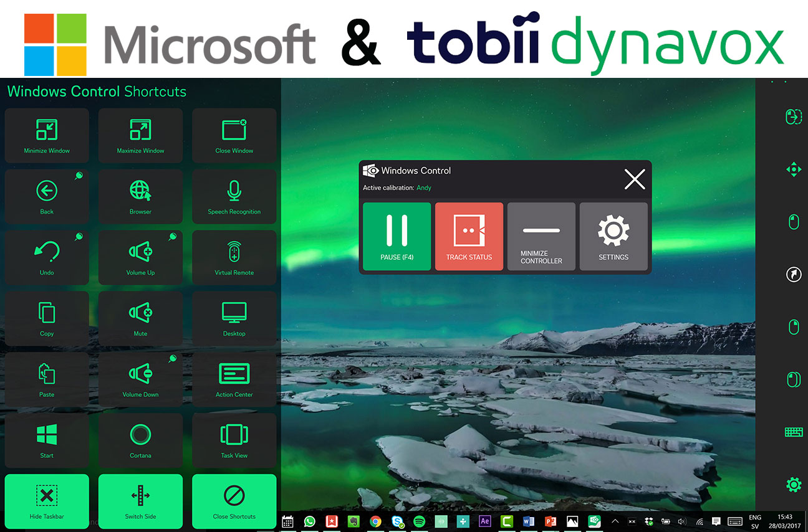Click the ENG SV language indicator

tap(754, 522)
